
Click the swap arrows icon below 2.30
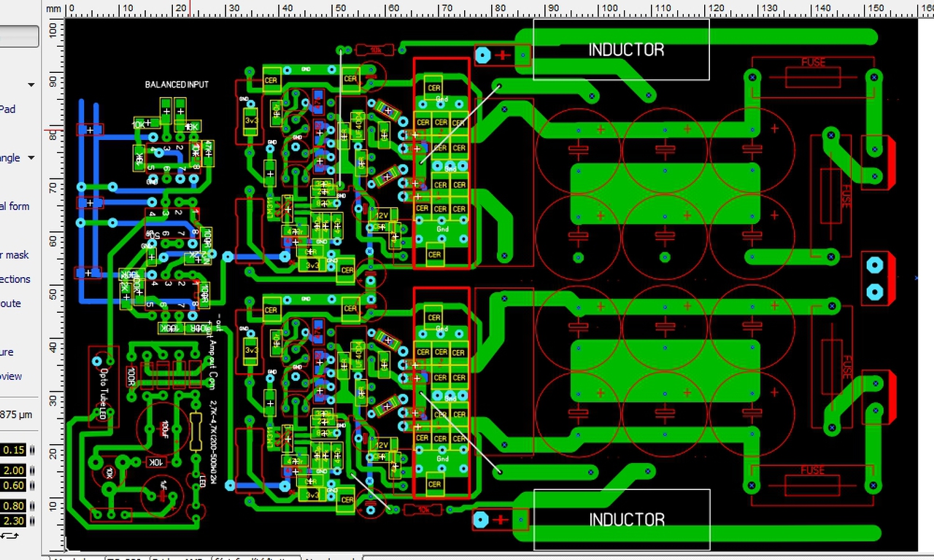click(x=9, y=536)
